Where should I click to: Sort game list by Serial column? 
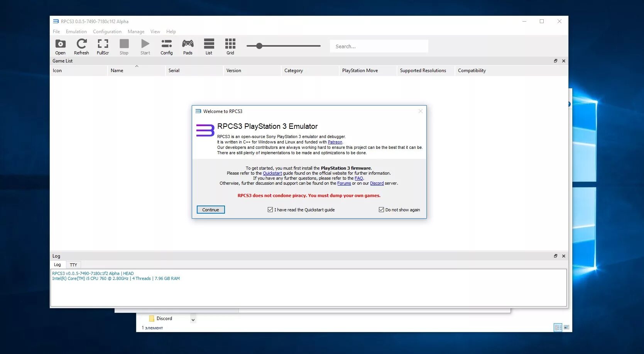(x=194, y=71)
